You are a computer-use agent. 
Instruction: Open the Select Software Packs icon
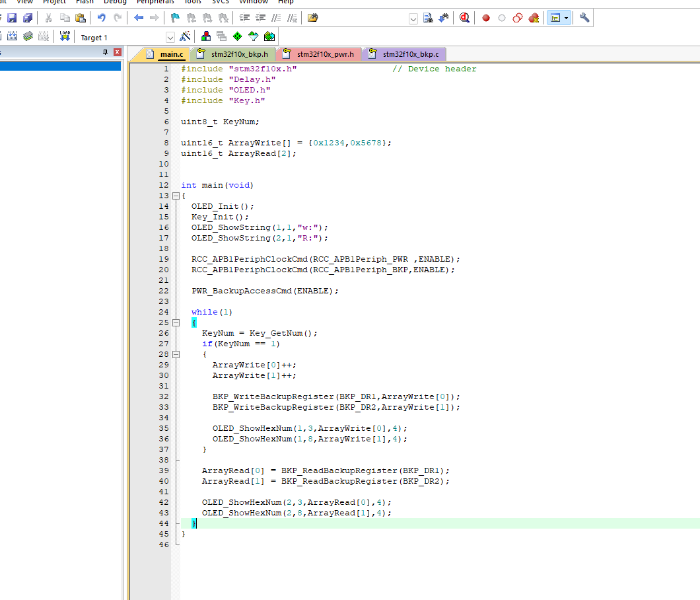point(253,36)
